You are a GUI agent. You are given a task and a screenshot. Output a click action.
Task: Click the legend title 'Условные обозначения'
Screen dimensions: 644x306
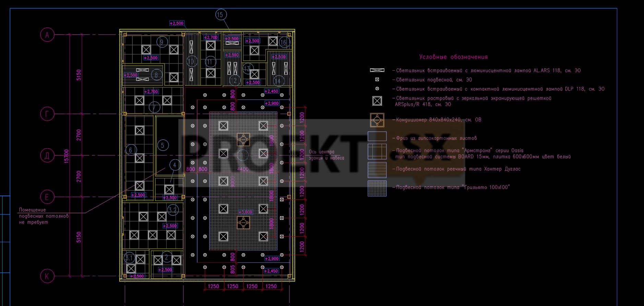pos(453,57)
